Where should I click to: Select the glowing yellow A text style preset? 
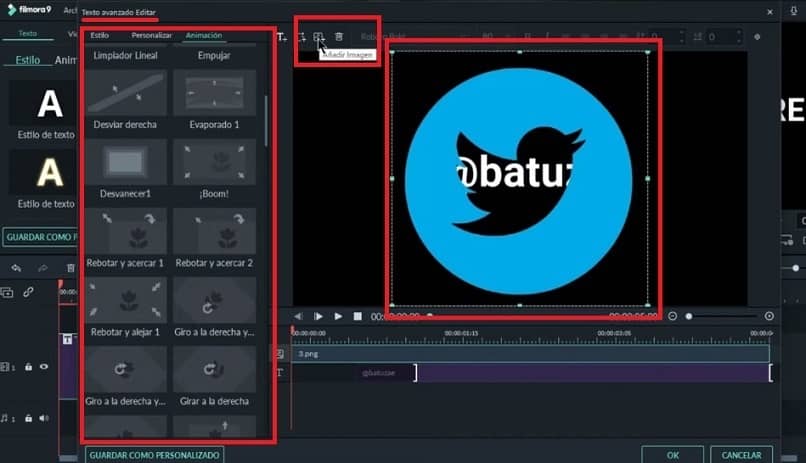point(45,173)
